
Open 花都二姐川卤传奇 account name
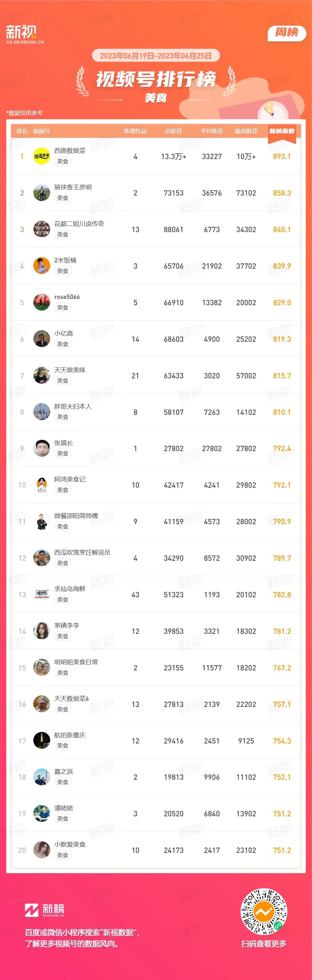coord(79,224)
